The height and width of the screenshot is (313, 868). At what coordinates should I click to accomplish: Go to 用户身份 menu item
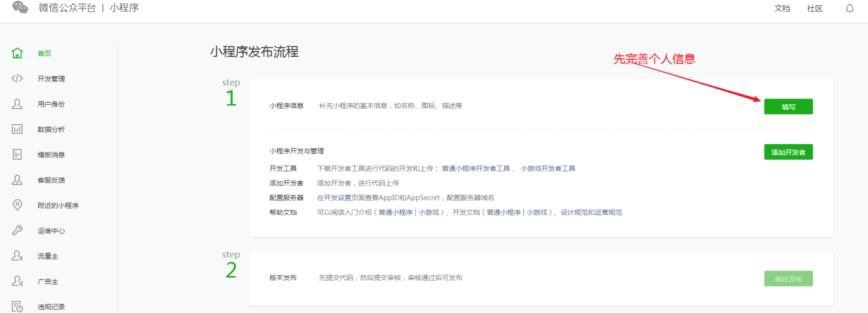coord(51,104)
